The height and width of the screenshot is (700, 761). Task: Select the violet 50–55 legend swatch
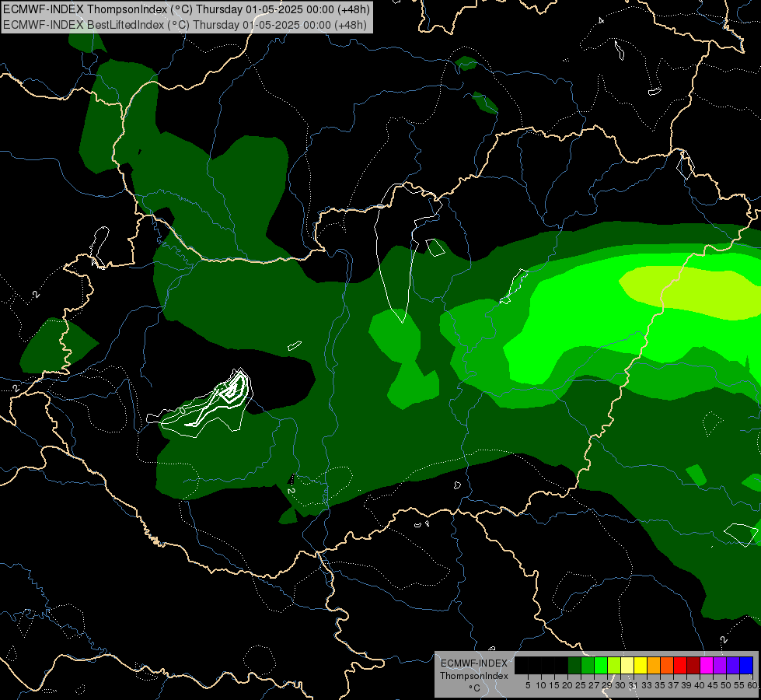point(733,665)
